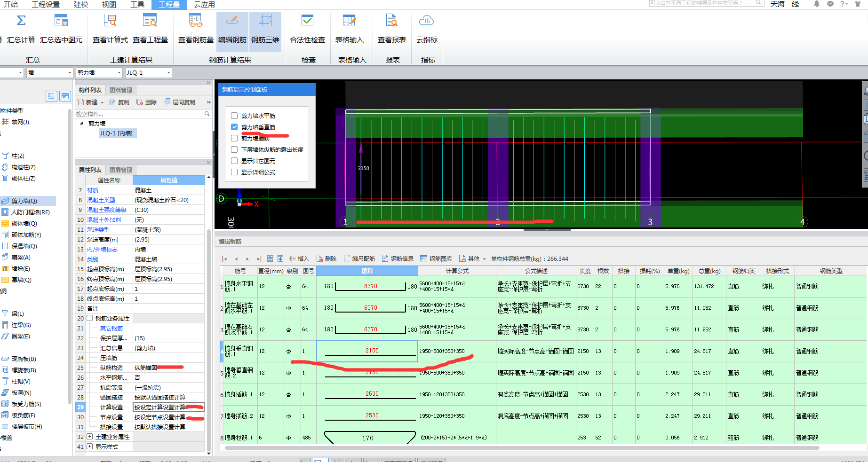Run 合法性检查
868x462 pixels.
307,29
